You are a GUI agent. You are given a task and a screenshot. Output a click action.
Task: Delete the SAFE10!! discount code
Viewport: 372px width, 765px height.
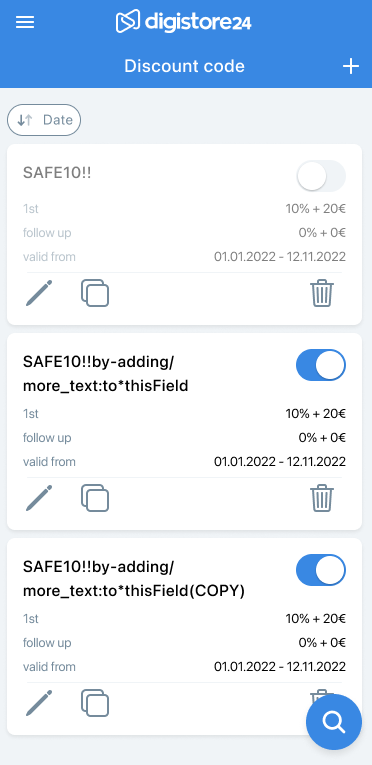coord(322,293)
